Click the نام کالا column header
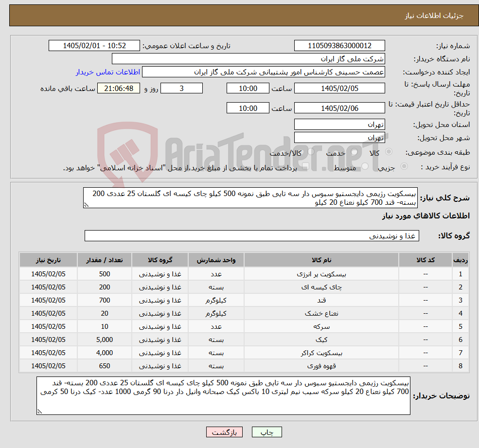Viewport: 479px width, 448px height. [x=321, y=260]
